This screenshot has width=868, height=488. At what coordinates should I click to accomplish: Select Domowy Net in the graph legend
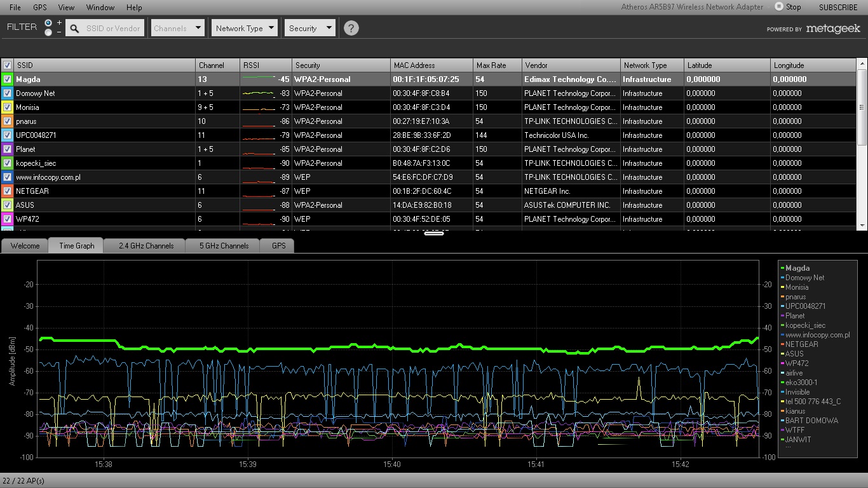tap(804, 278)
